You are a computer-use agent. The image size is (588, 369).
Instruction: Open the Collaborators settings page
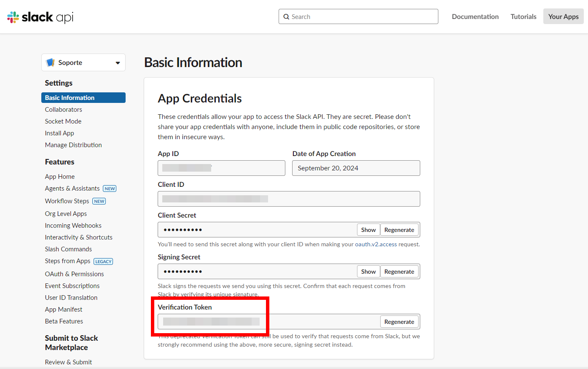pyautogui.click(x=64, y=109)
